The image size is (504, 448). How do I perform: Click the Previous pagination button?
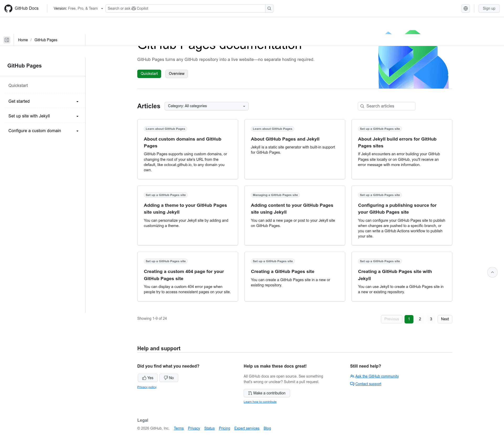[x=392, y=319]
